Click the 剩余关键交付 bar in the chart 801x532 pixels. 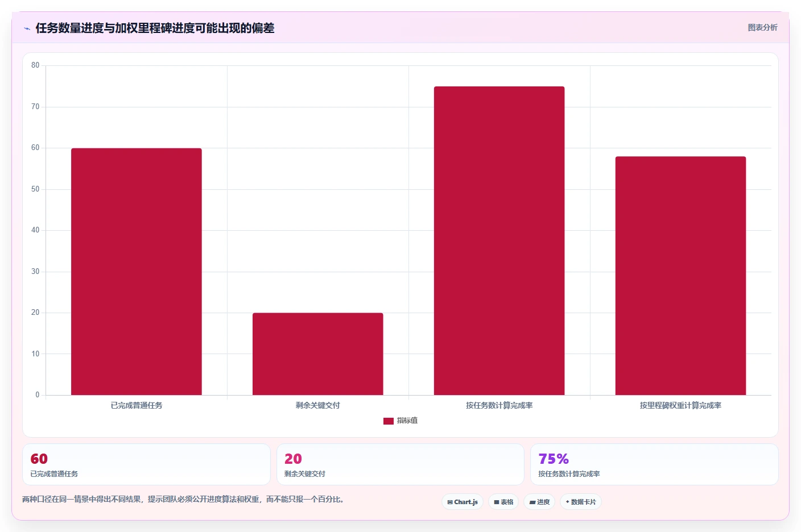click(318, 354)
